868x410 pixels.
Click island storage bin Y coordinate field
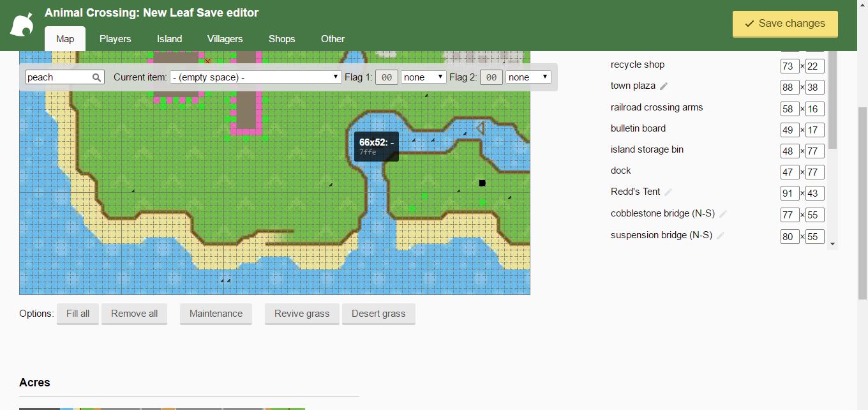pos(815,151)
